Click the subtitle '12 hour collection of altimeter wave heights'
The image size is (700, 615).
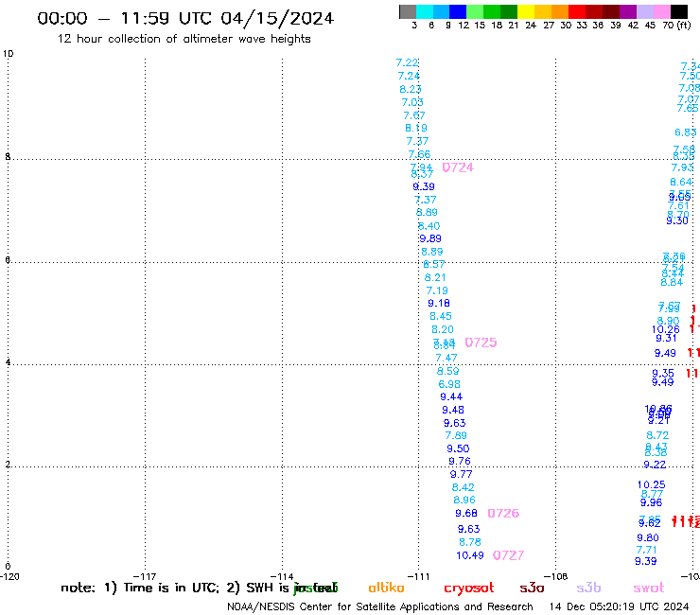click(x=184, y=39)
